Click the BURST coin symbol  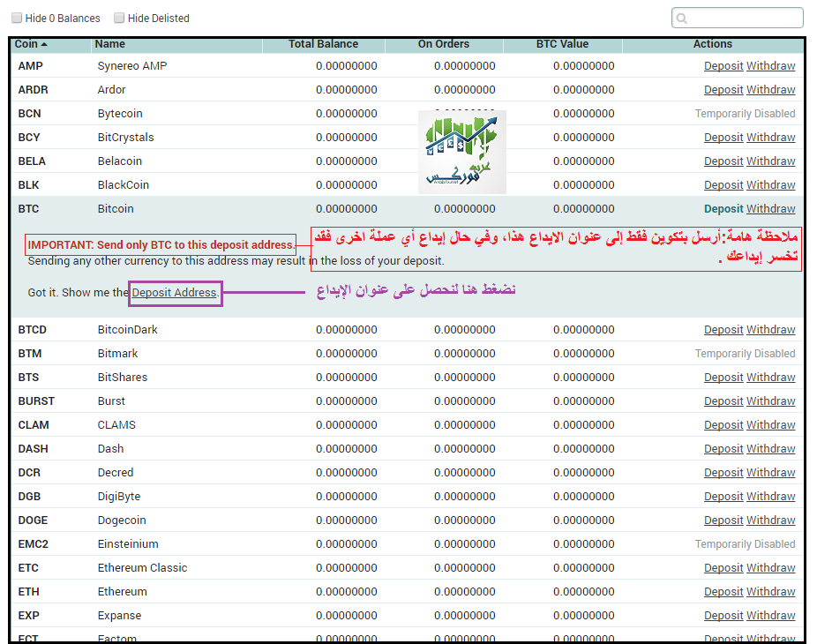36,401
